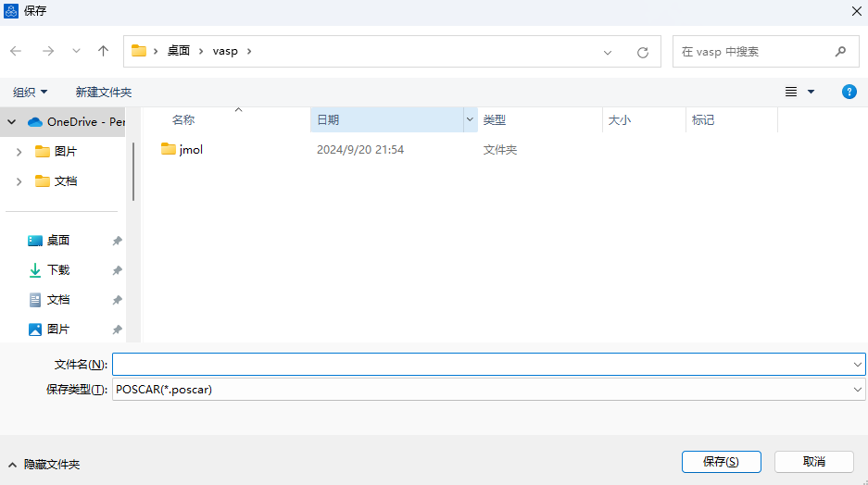This screenshot has height=485, width=868.
Task: Click the Back navigation arrow
Action: tap(17, 51)
